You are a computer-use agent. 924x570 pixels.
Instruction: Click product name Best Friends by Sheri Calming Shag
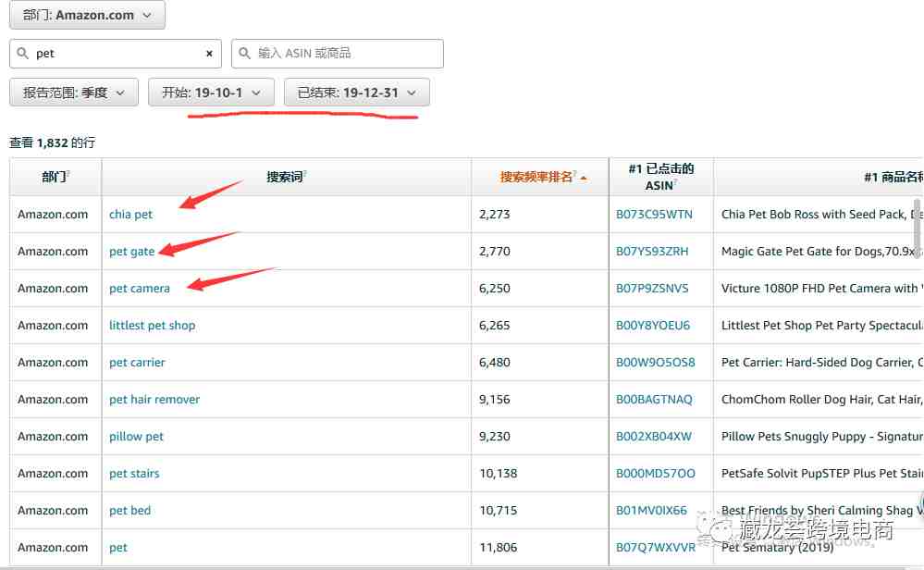pos(822,511)
